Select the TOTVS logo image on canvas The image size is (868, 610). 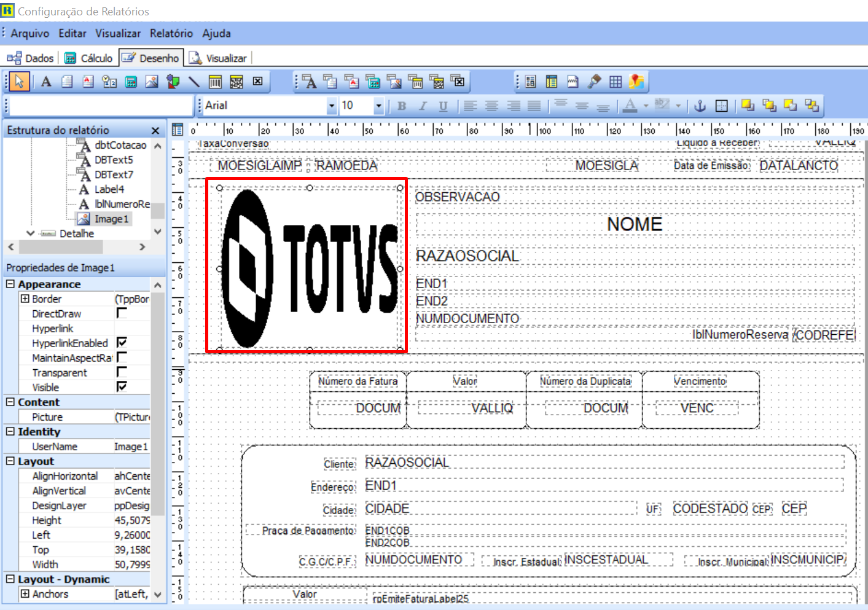[310, 268]
